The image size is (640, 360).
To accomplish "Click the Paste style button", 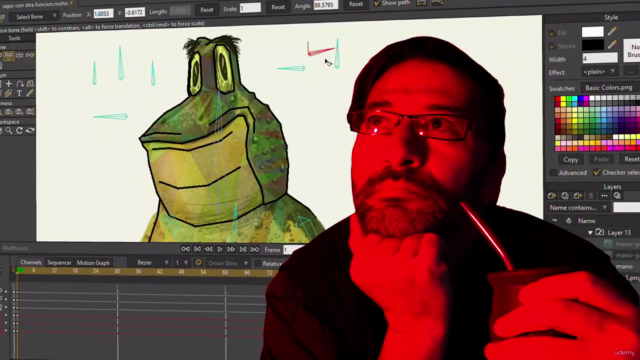I will 601,159.
